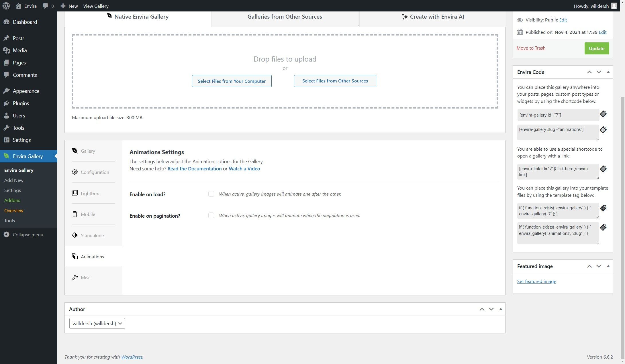Image resolution: width=625 pixels, height=364 pixels.
Task: Collapse Envira Code panel
Action: click(x=608, y=72)
